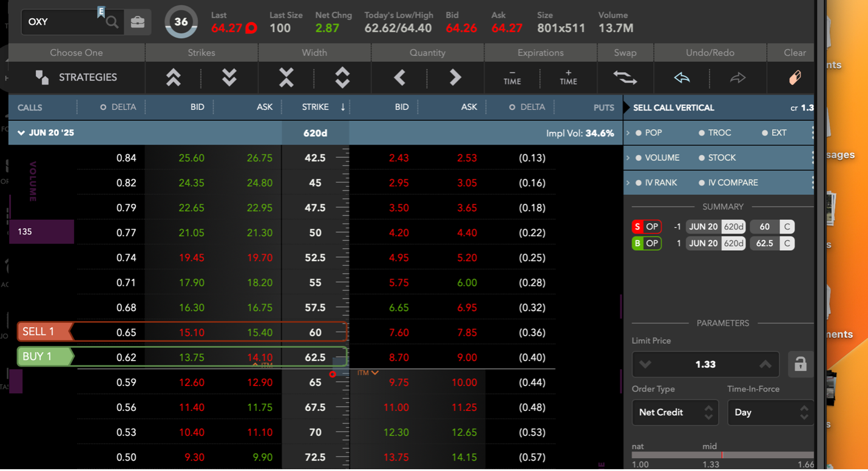Undo the last change arrow
Screen dimensions: 868x471
click(x=682, y=78)
